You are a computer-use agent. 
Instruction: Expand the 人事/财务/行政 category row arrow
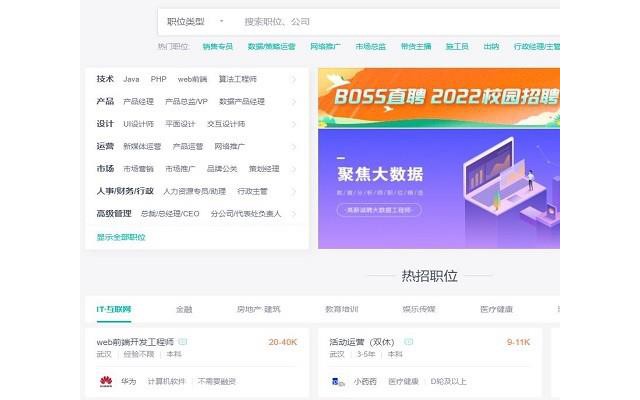[293, 191]
